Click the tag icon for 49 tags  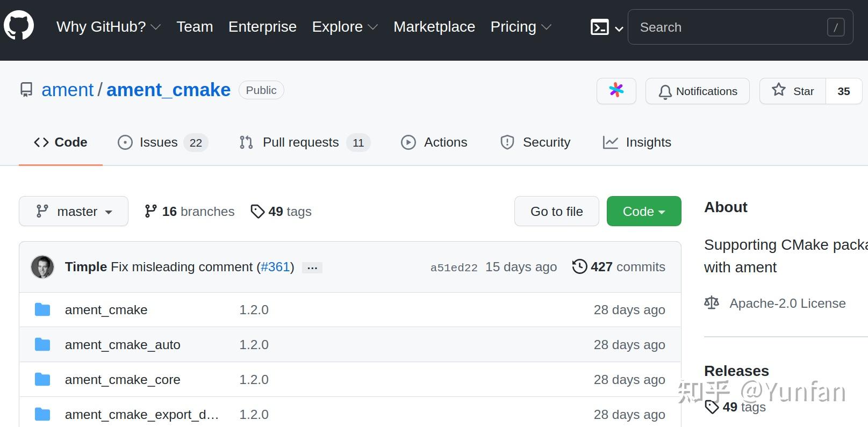[257, 212]
